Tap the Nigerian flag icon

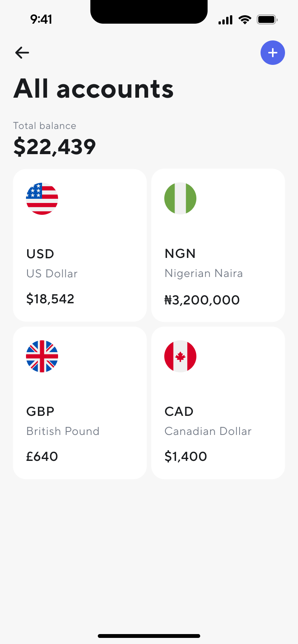click(x=180, y=198)
